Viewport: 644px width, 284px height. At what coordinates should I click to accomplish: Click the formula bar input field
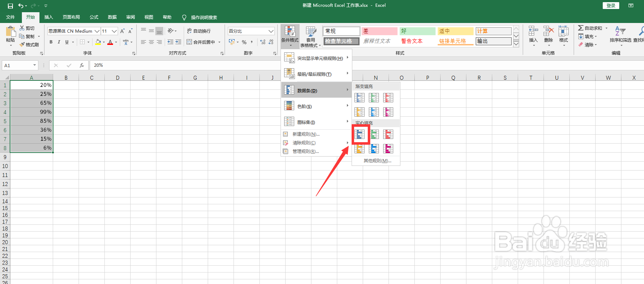pyautogui.click(x=366, y=65)
